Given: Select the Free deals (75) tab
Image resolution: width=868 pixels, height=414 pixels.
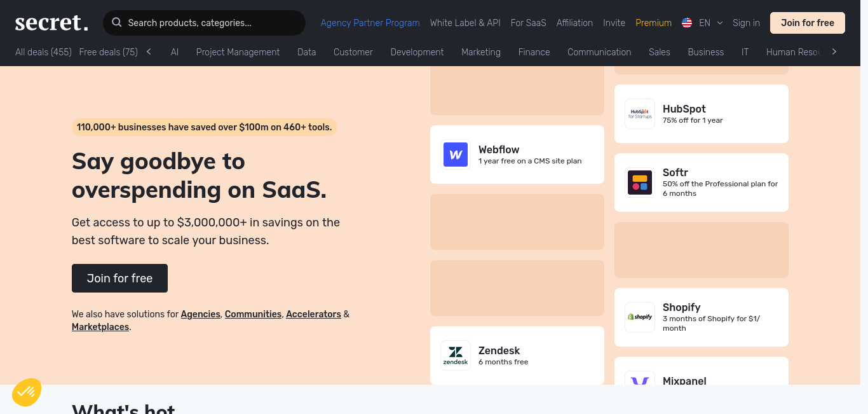Looking at the screenshot, I should tap(109, 52).
